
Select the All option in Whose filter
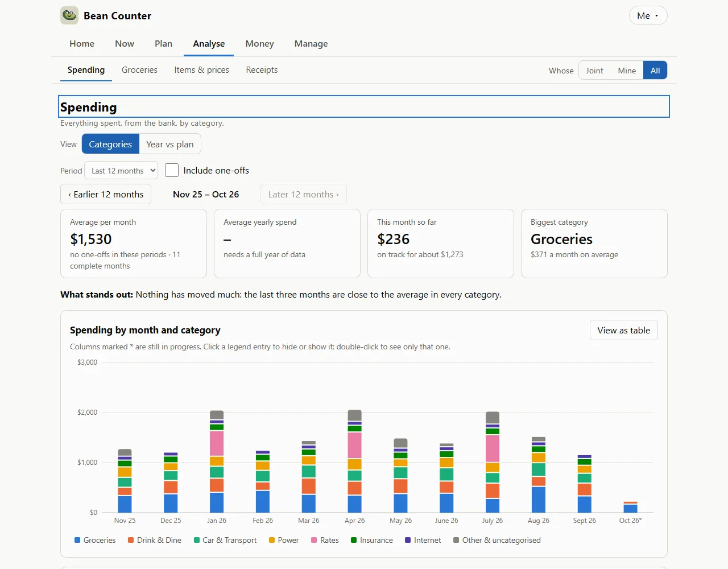coord(655,71)
